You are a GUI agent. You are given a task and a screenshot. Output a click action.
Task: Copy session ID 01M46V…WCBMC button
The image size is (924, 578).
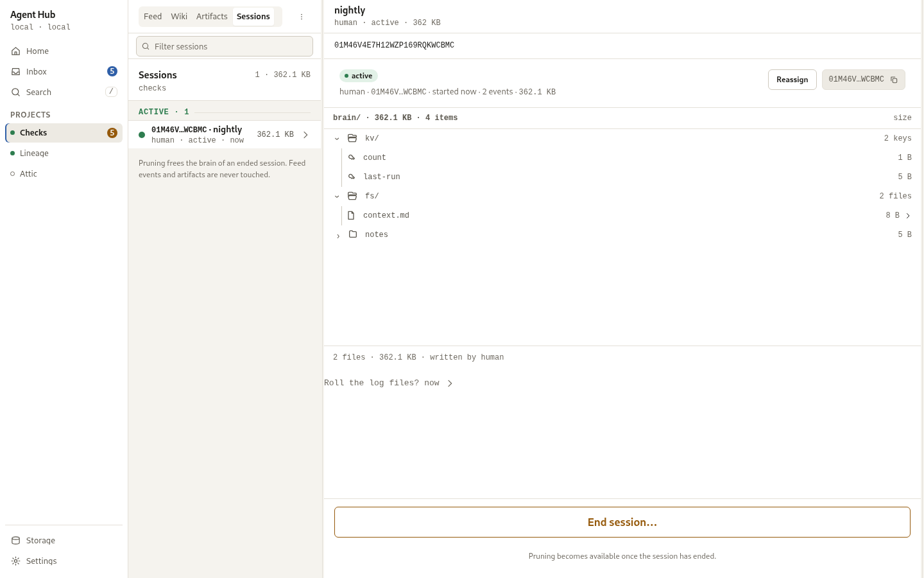[x=864, y=80]
